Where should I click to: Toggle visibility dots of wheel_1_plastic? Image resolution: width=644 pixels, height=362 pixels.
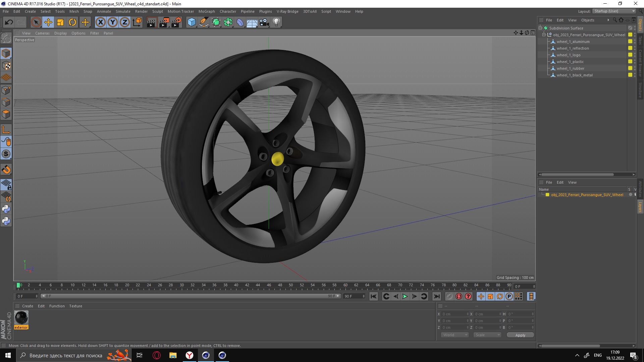(635, 62)
